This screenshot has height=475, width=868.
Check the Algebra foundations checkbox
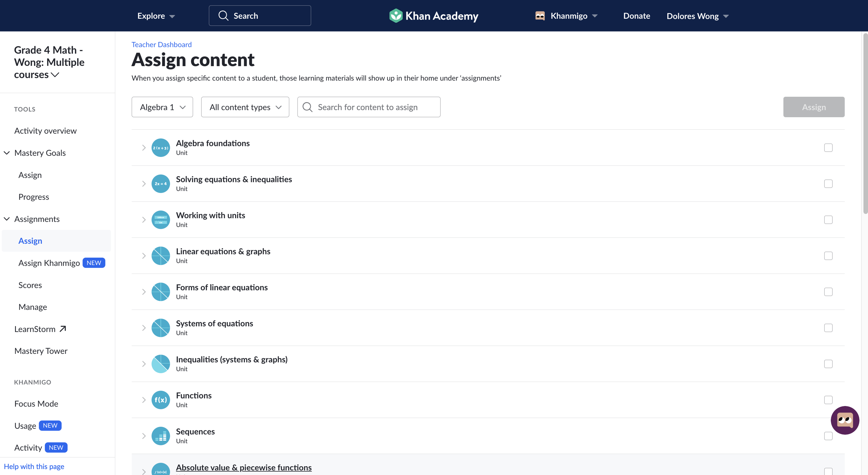[828, 148]
